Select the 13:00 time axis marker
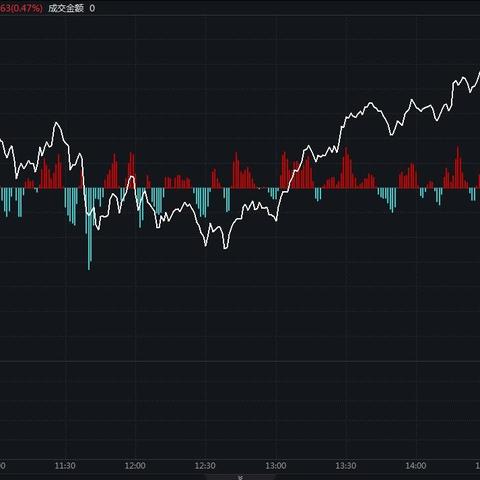 tap(276, 465)
